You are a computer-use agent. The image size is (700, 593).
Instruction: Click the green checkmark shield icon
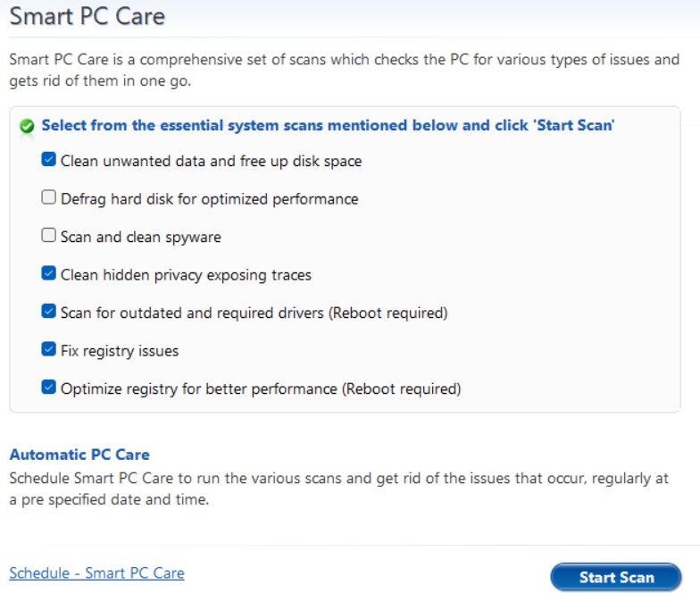[x=27, y=127]
